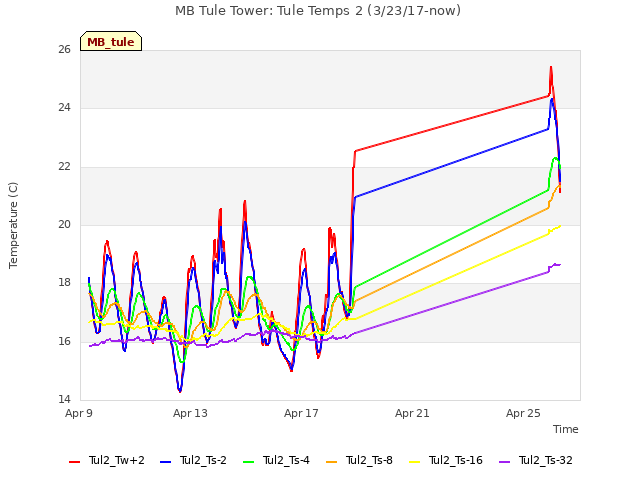Click the Apr 13 x-axis tick label
The image size is (640, 480).
[x=190, y=413]
